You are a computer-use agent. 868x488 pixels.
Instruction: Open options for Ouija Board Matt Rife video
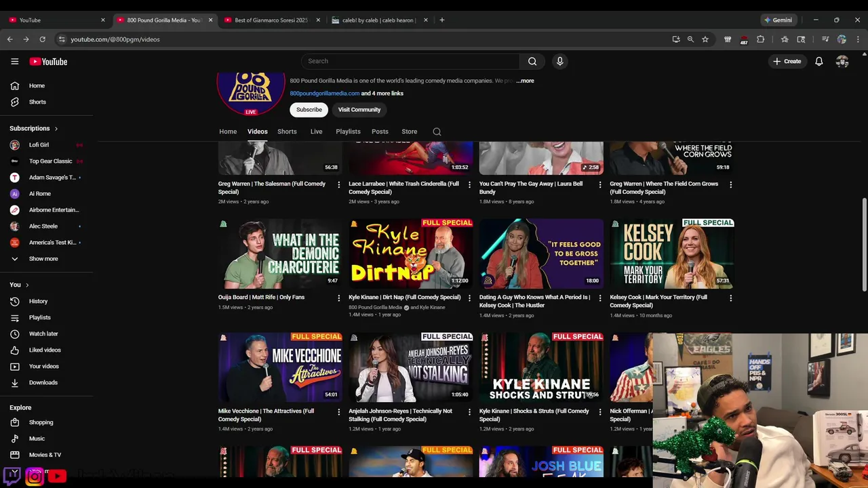(339, 298)
